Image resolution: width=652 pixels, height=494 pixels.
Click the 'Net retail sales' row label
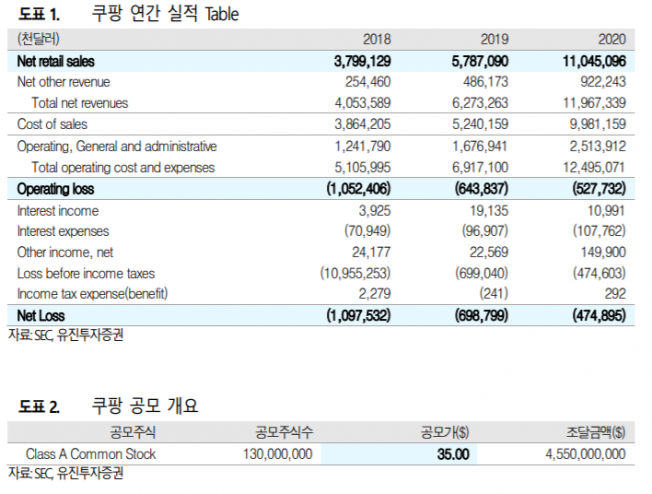click(x=56, y=62)
